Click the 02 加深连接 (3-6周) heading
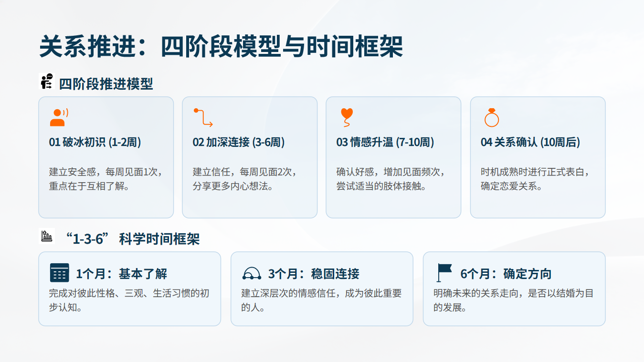Screen dimensions: 644x362 point(239,142)
